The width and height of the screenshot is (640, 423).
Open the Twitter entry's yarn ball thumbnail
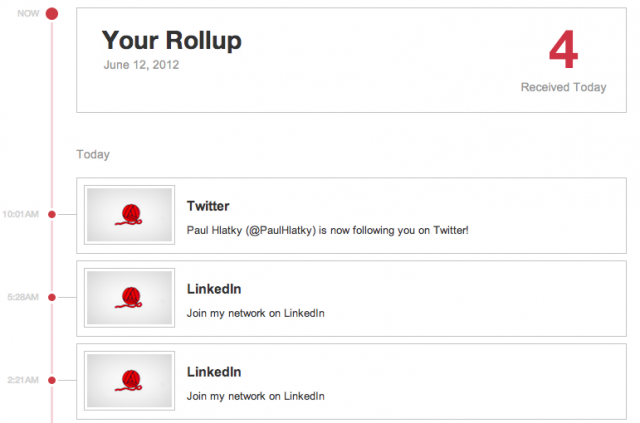(129, 215)
